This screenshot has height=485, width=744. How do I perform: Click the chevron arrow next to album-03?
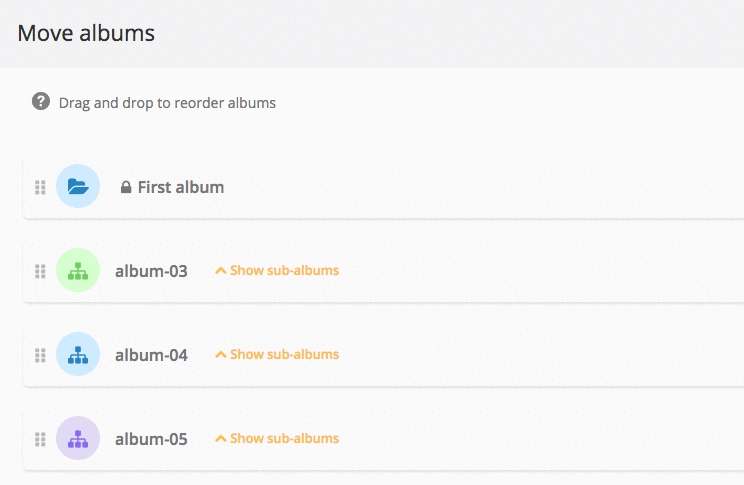221,270
